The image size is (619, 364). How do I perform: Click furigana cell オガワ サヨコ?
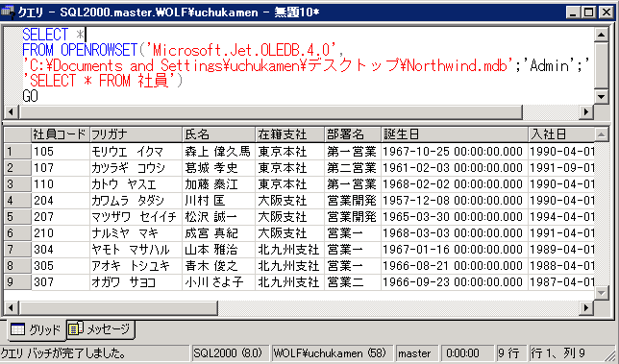click(136, 282)
